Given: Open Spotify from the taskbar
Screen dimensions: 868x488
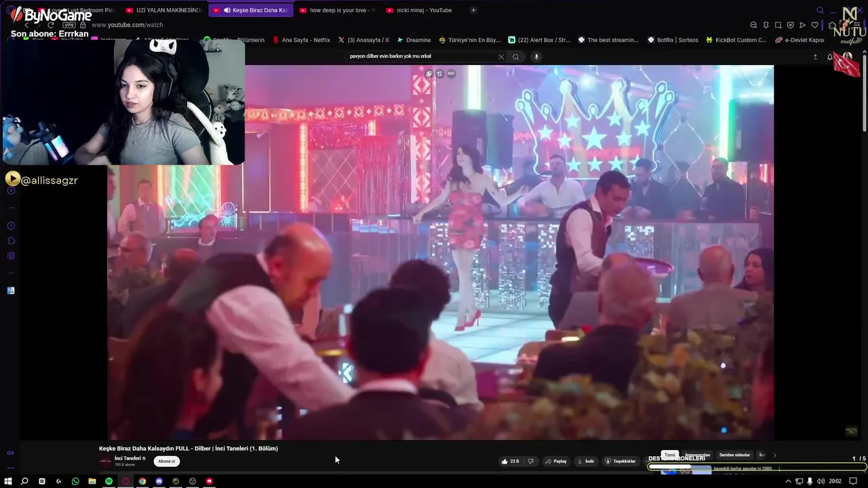Looking at the screenshot, I should point(108,481).
